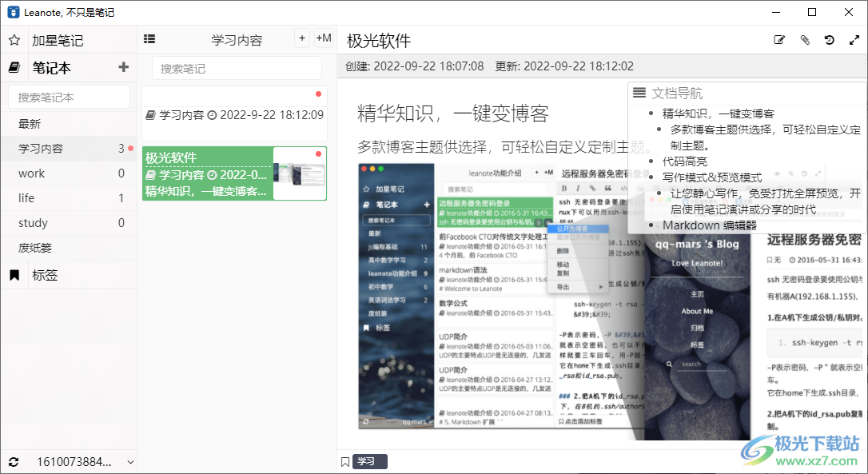
Task: Open note history icon
Action: pos(830,40)
